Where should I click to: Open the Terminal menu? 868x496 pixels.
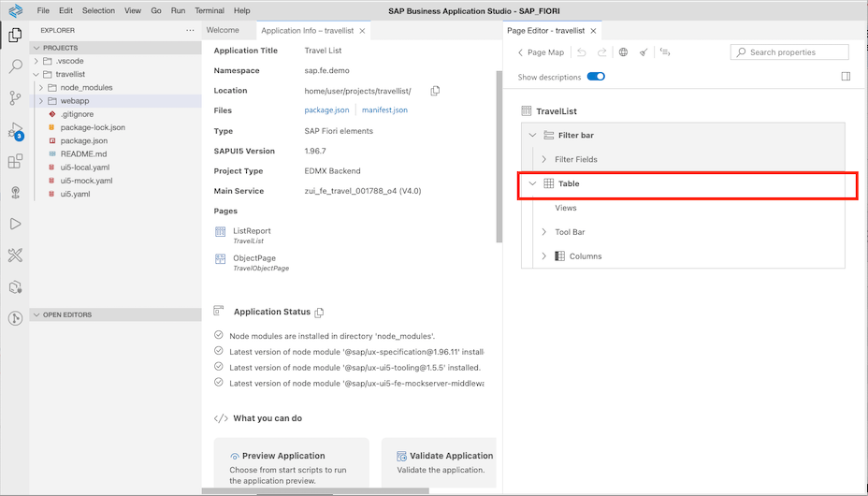coord(210,10)
